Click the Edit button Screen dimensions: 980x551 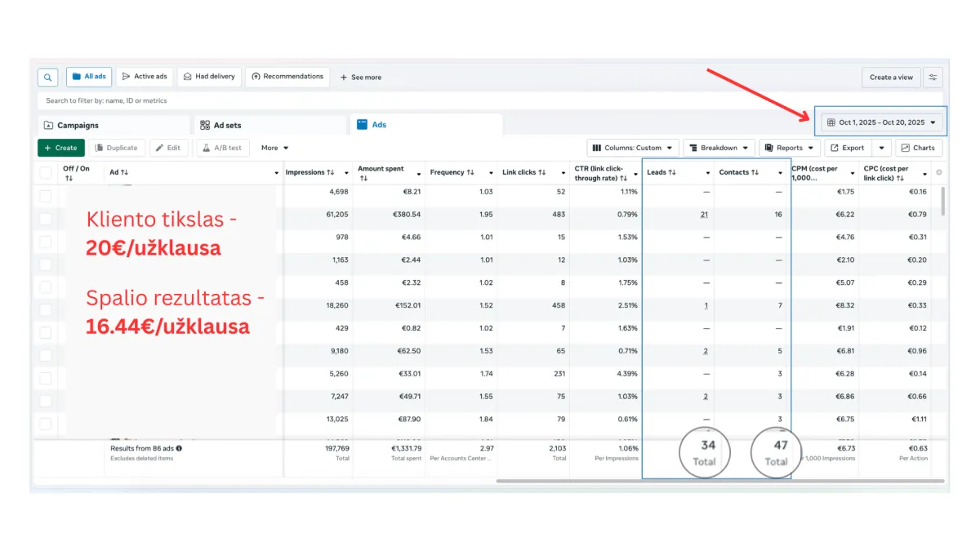[x=168, y=148]
